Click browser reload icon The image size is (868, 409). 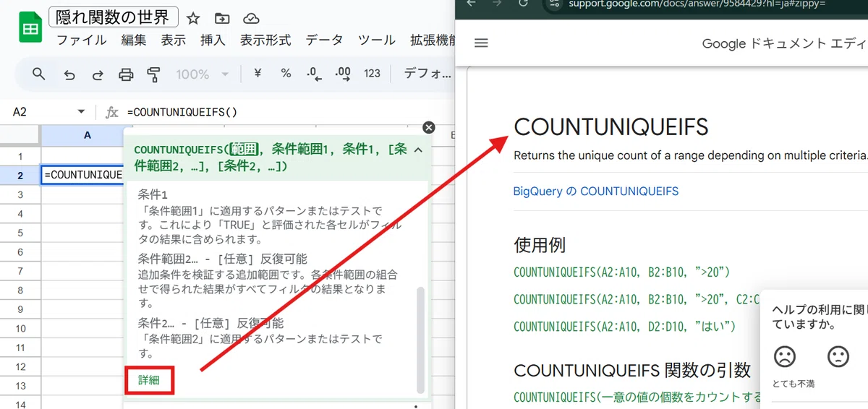[x=523, y=3]
